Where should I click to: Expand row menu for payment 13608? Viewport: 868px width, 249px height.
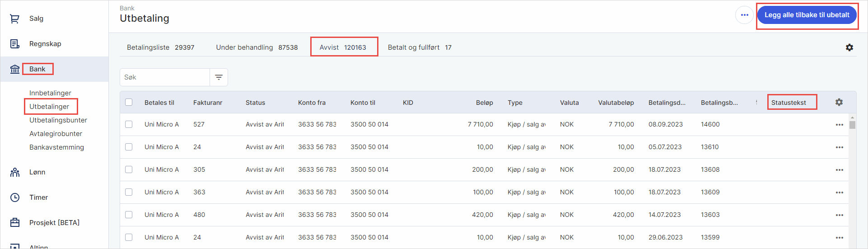(x=839, y=170)
